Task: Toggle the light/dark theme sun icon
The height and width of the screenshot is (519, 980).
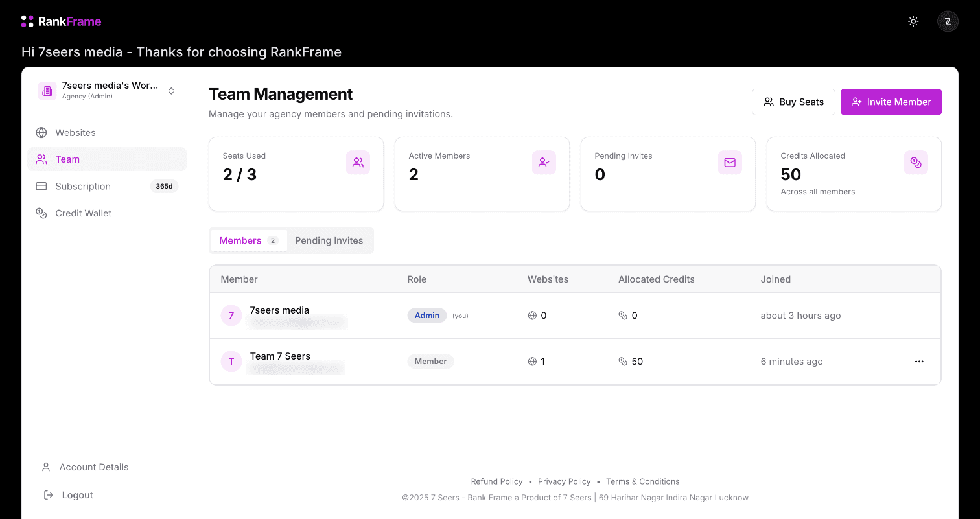Action: click(913, 21)
